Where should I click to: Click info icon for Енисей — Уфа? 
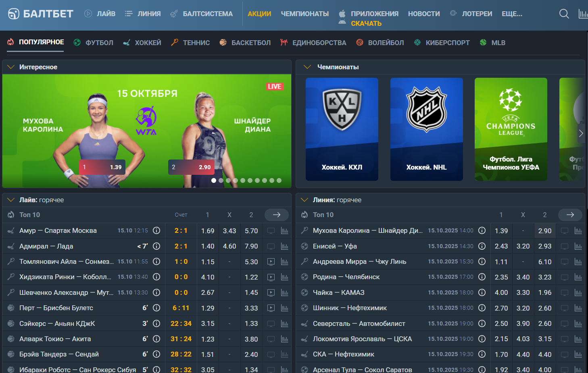pos(482,246)
